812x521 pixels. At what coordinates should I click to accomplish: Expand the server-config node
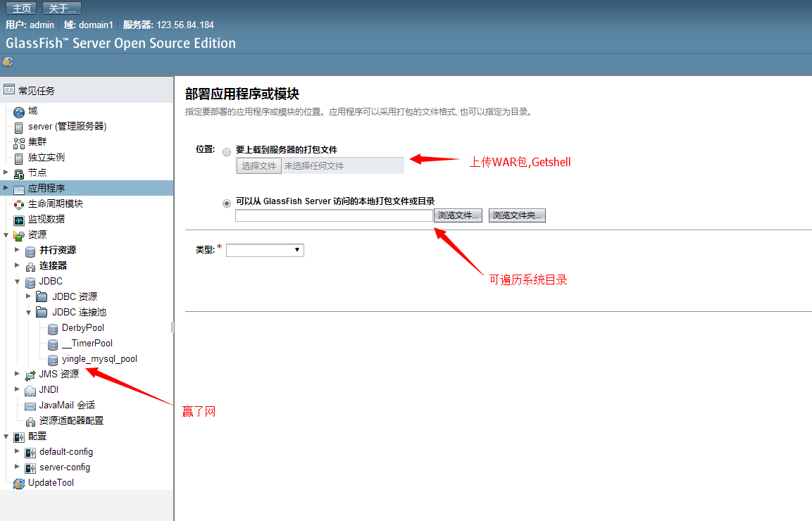[x=17, y=467]
